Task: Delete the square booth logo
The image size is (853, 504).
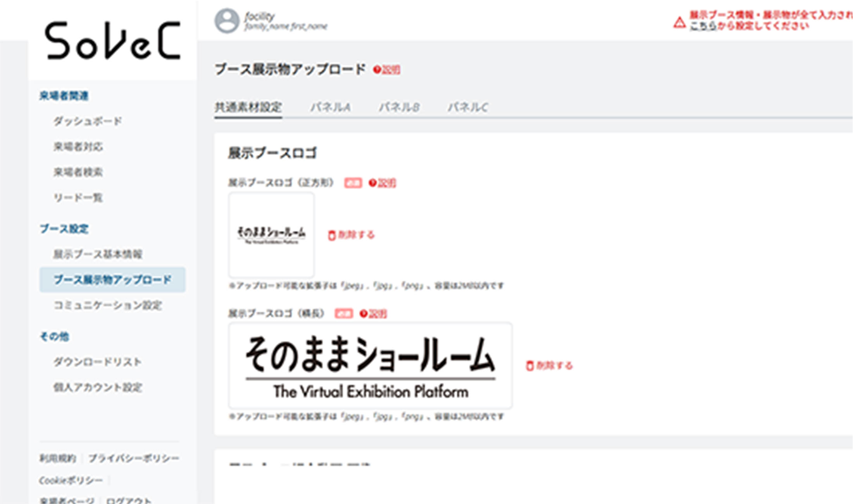Action: pyautogui.click(x=351, y=235)
